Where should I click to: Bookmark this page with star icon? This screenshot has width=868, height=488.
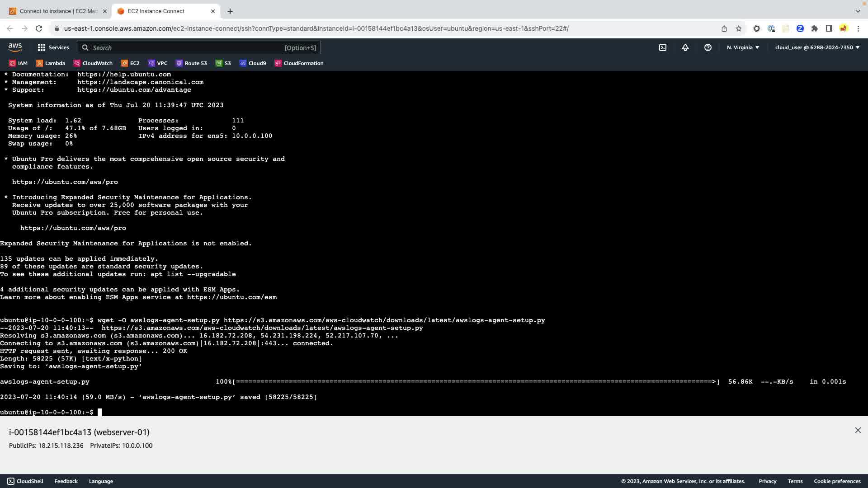[739, 28]
